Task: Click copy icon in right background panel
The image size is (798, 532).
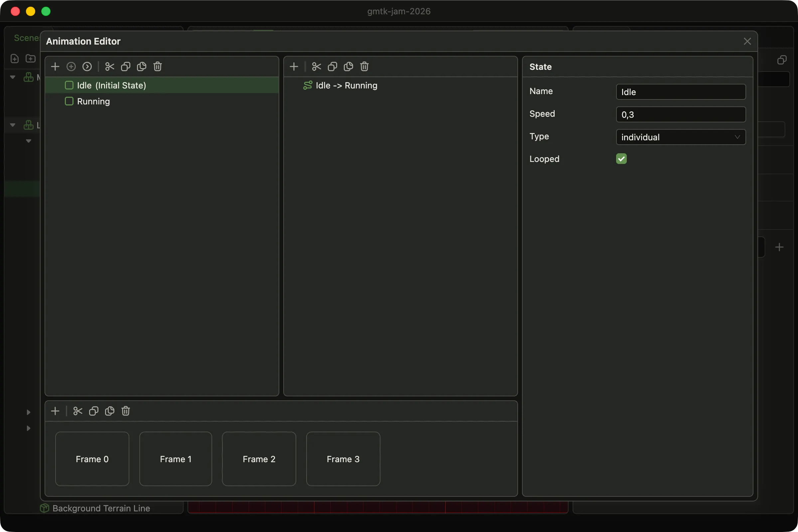Action: pos(782,60)
